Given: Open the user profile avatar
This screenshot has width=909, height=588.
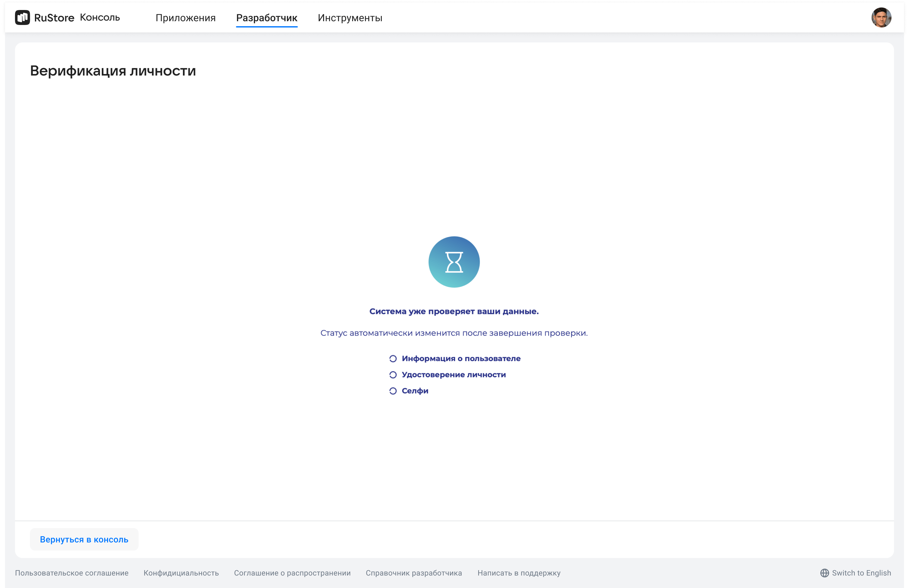Looking at the screenshot, I should [x=881, y=17].
